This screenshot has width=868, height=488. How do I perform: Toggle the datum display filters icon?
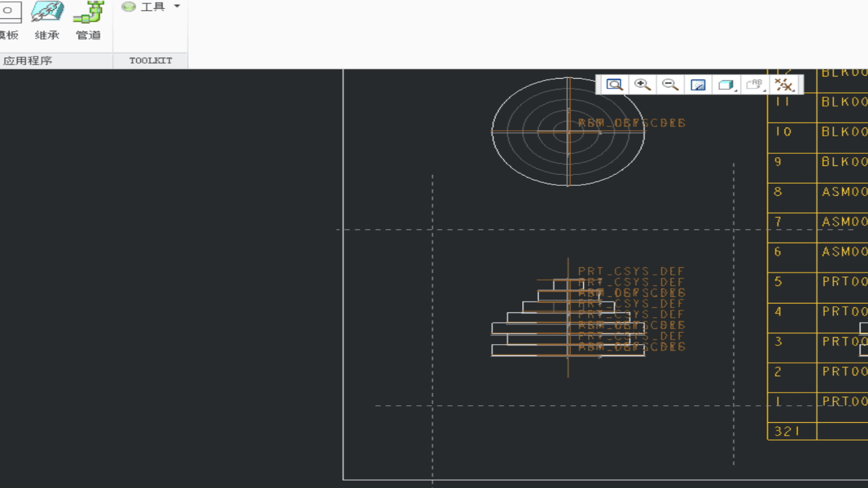[x=784, y=85]
